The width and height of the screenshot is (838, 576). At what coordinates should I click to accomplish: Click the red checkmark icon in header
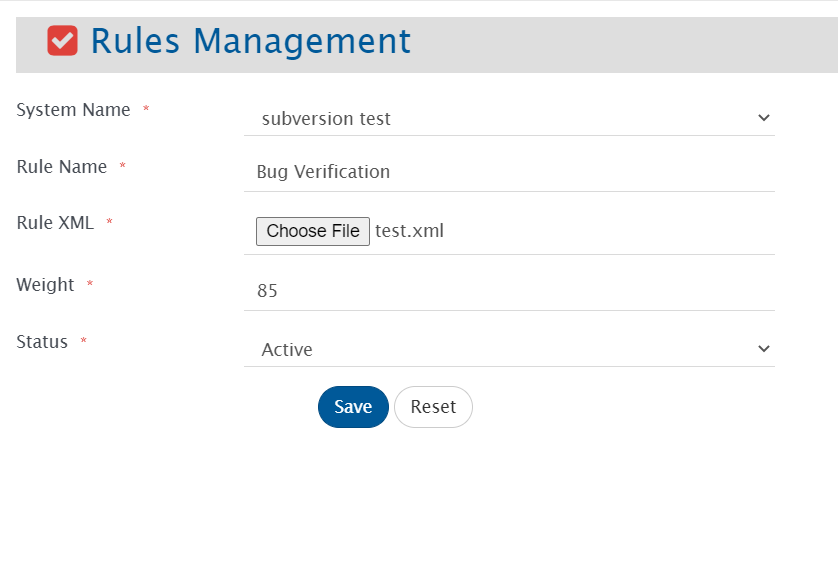[63, 41]
